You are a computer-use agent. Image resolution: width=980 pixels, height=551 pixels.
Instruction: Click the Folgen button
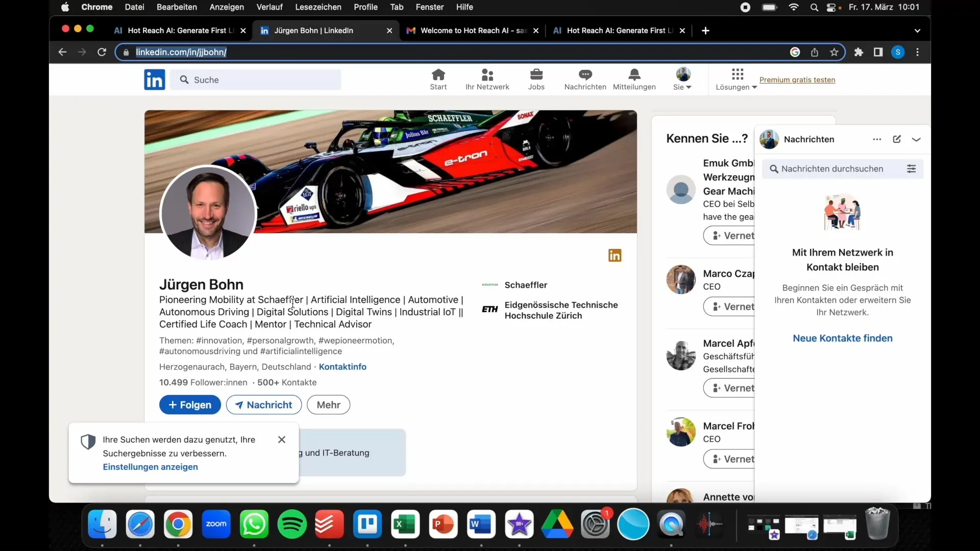pos(190,405)
